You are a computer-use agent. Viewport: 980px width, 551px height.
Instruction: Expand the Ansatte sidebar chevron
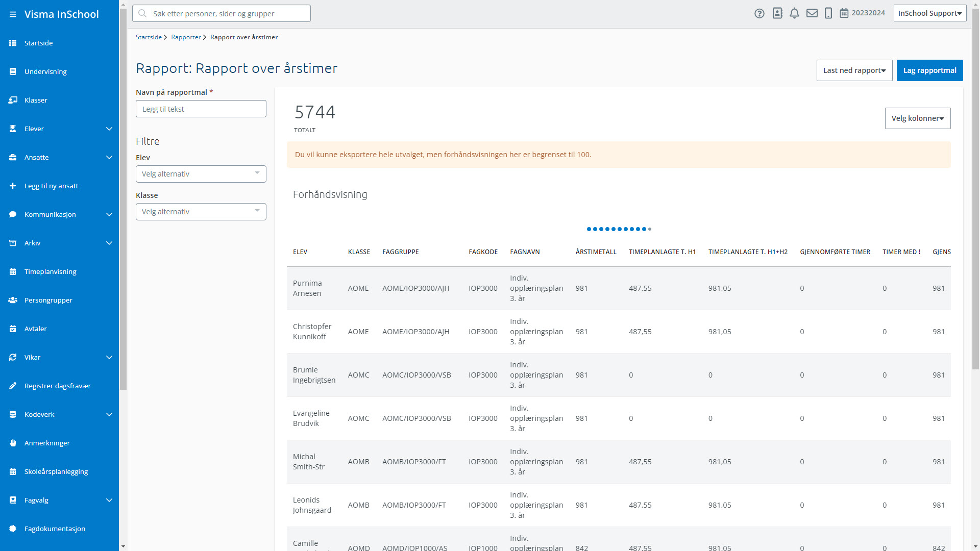[x=109, y=157]
